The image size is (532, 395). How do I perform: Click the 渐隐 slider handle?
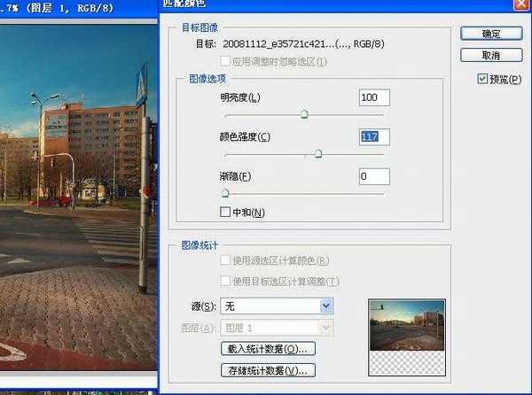(224, 192)
